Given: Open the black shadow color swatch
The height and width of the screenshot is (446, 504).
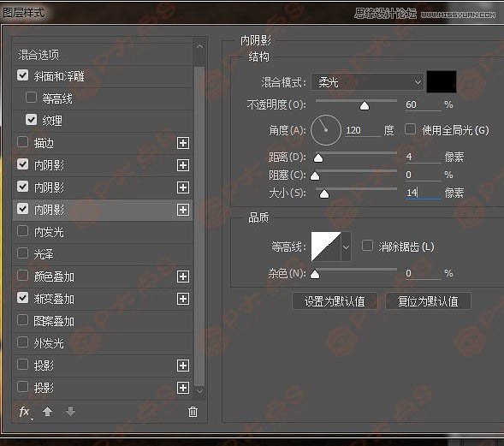Looking at the screenshot, I should (x=442, y=82).
